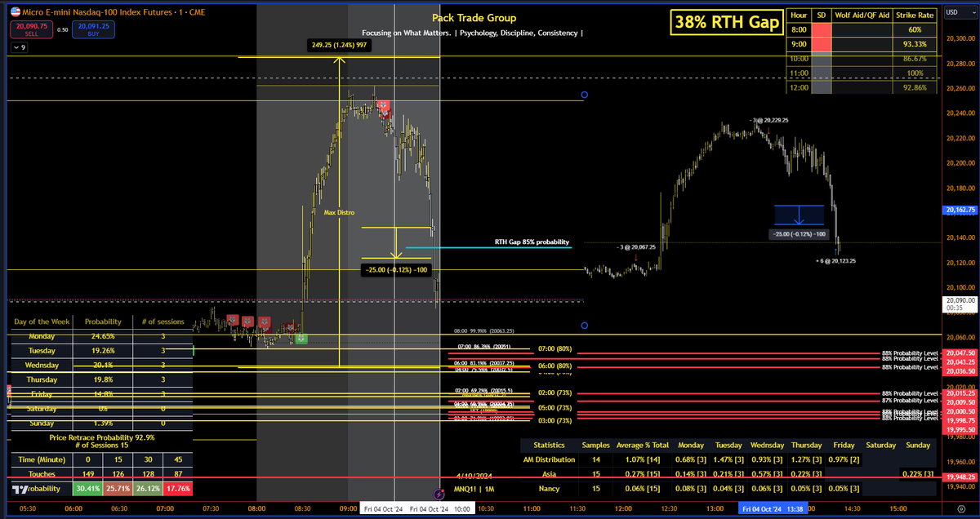Collapse the indicator legend showing 9
This screenshot has width=980, height=519.
[19, 48]
